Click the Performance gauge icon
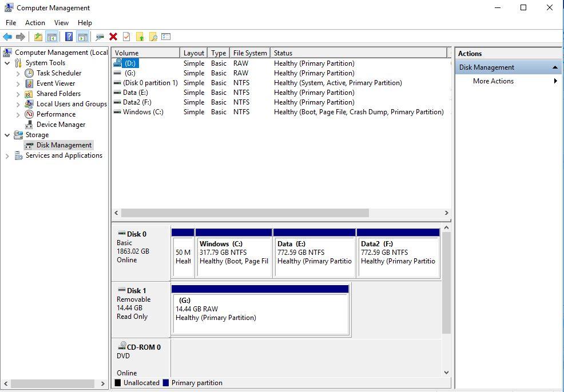 [29, 114]
